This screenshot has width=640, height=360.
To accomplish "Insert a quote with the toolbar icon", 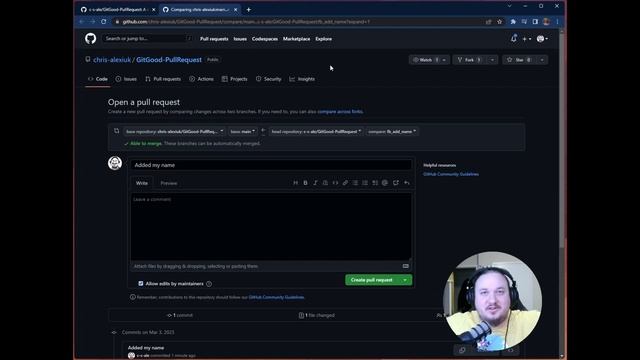I will (325, 183).
